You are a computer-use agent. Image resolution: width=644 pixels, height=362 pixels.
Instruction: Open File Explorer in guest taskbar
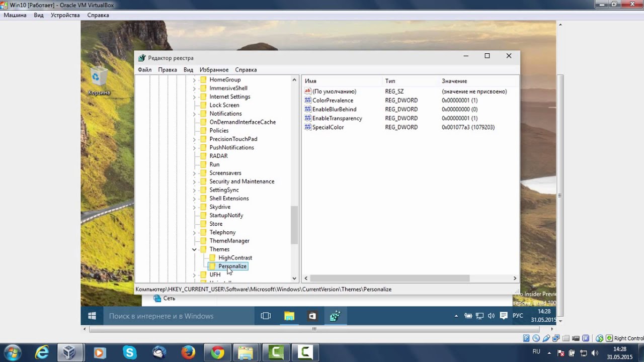pyautogui.click(x=289, y=316)
